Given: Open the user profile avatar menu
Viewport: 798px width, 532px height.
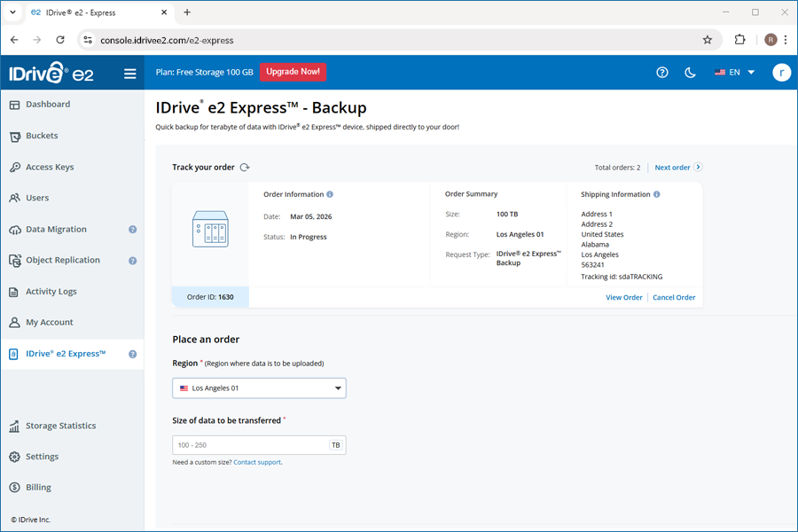Looking at the screenshot, I should pos(781,73).
